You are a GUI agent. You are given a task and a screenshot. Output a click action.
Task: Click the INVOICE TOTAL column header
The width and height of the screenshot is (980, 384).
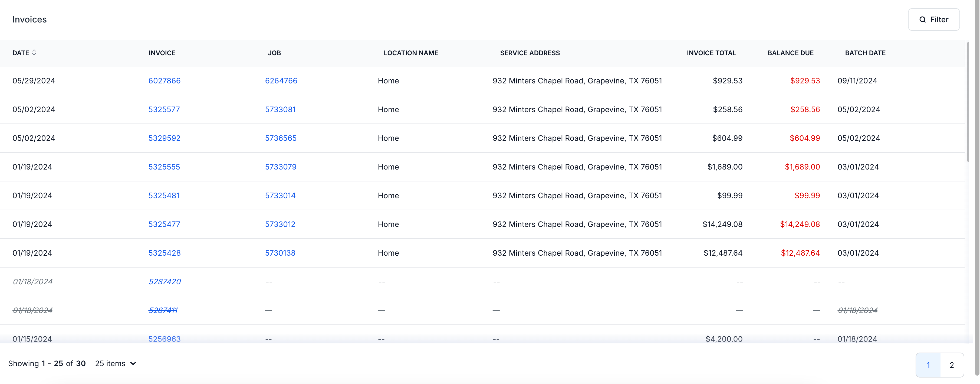[711, 53]
